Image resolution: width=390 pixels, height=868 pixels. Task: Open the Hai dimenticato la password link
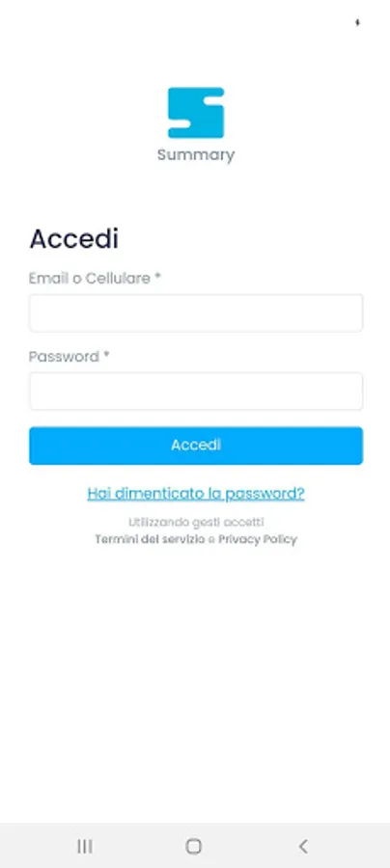pos(196,493)
